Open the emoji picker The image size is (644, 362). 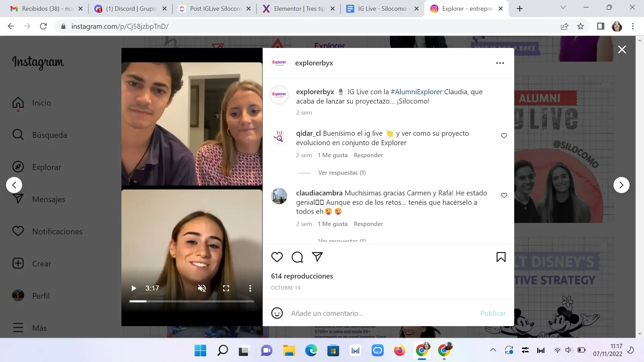[x=277, y=313]
